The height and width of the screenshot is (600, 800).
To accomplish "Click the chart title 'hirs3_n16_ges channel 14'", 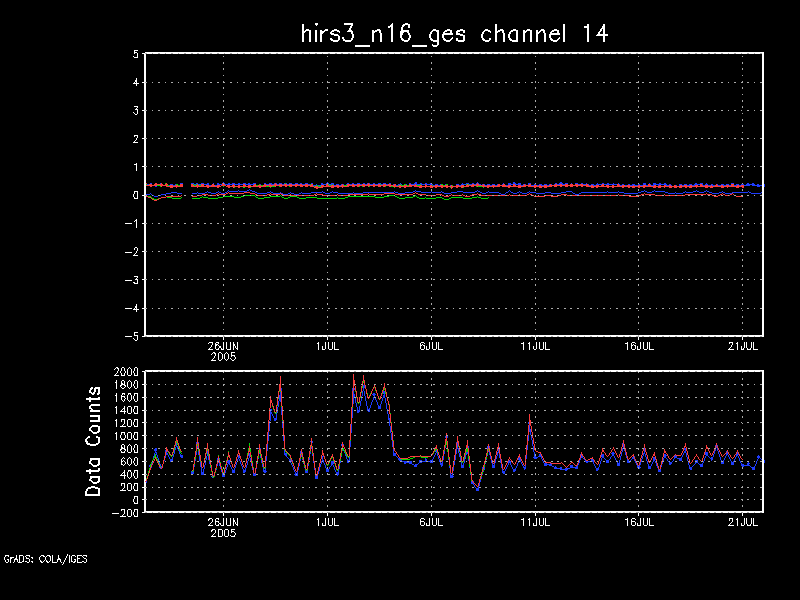I will pyautogui.click(x=455, y=33).
